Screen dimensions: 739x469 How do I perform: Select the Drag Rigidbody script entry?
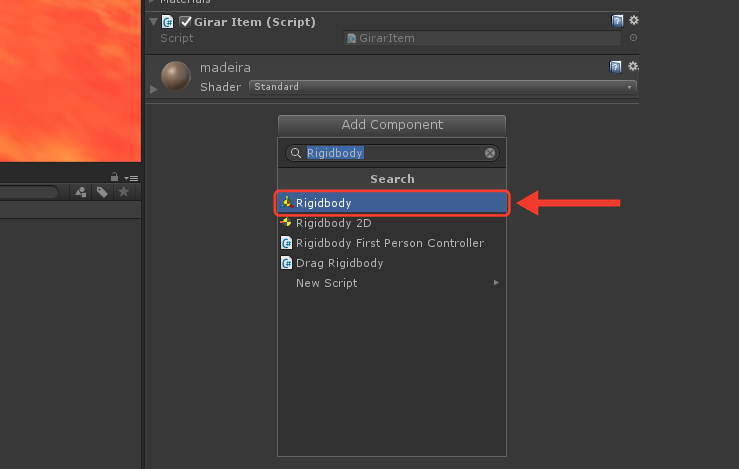click(x=392, y=263)
